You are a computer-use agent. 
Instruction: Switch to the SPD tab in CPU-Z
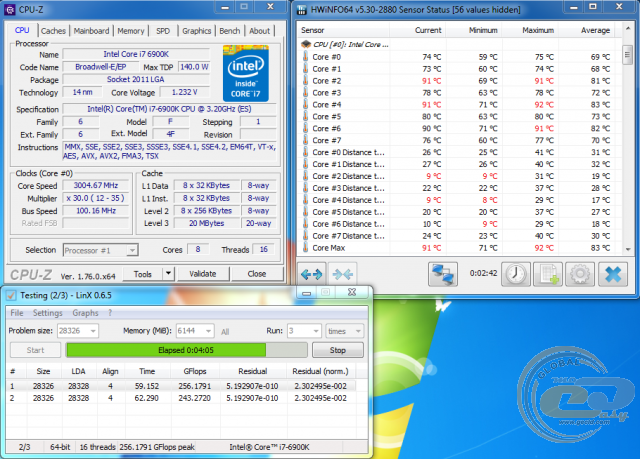point(163,31)
